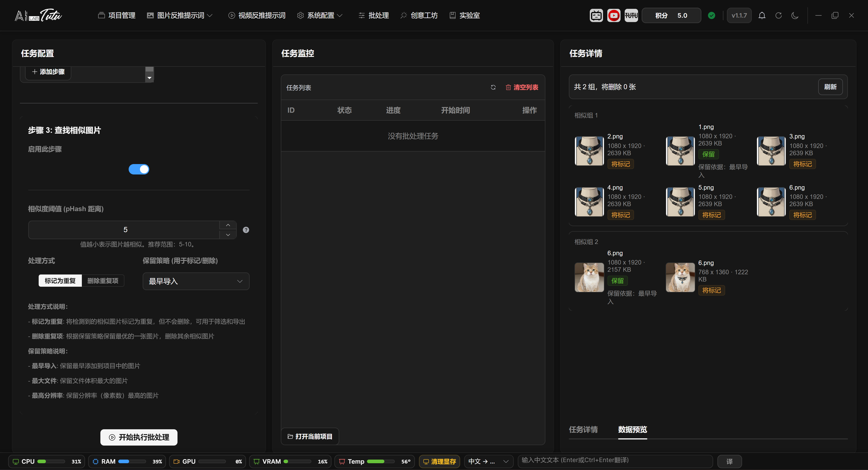Click the refresh icon in the top bar

(x=778, y=16)
